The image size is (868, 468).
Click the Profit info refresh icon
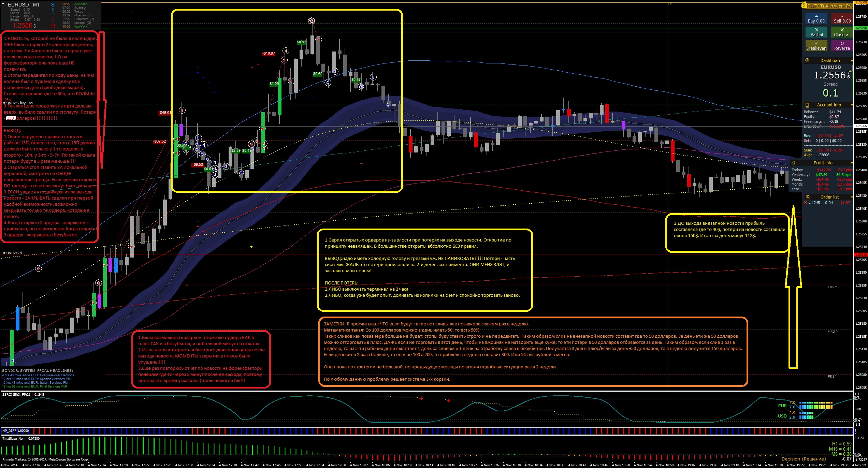(794, 163)
